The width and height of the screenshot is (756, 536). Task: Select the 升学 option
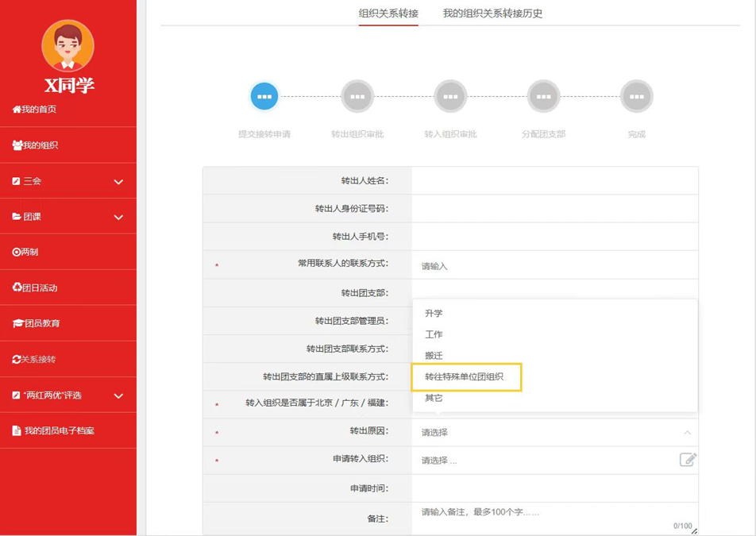[x=435, y=313]
